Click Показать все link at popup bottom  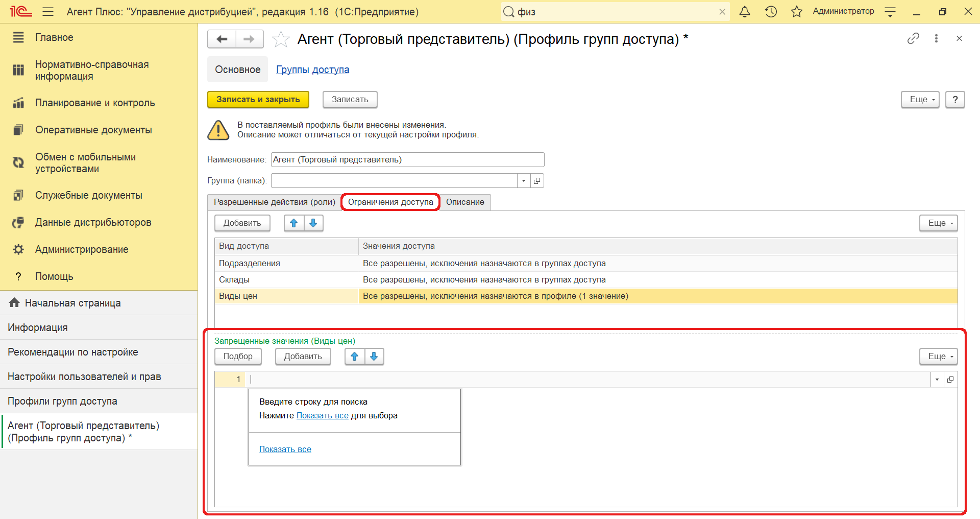[285, 449]
